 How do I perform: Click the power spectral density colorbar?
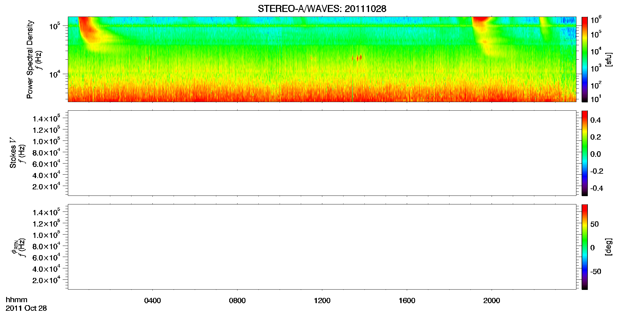tap(584, 59)
